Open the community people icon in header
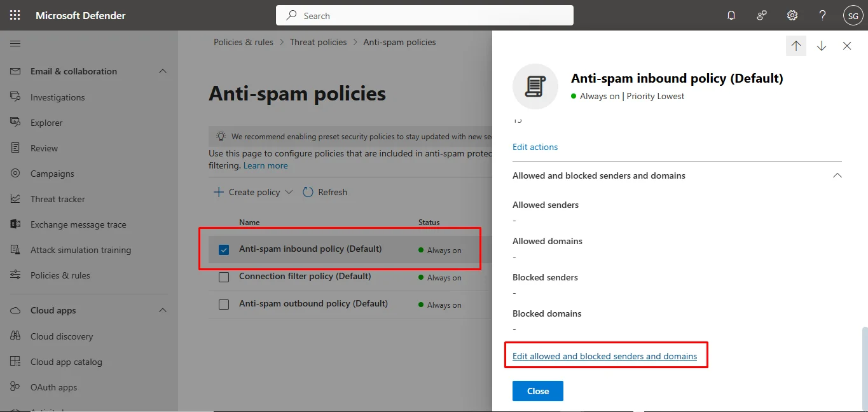 click(762, 15)
